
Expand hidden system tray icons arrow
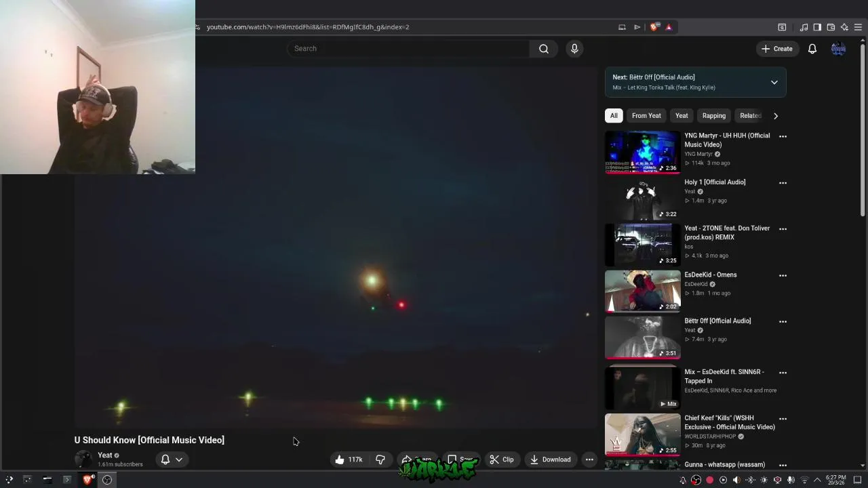tap(817, 480)
